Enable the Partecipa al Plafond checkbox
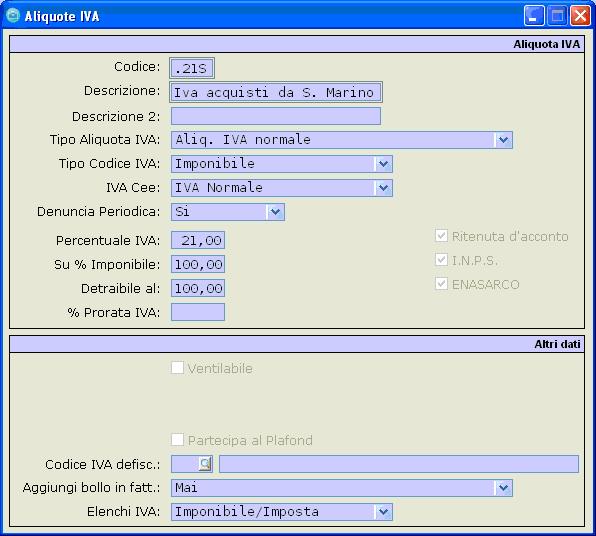596x536 pixels. pyautogui.click(x=178, y=440)
